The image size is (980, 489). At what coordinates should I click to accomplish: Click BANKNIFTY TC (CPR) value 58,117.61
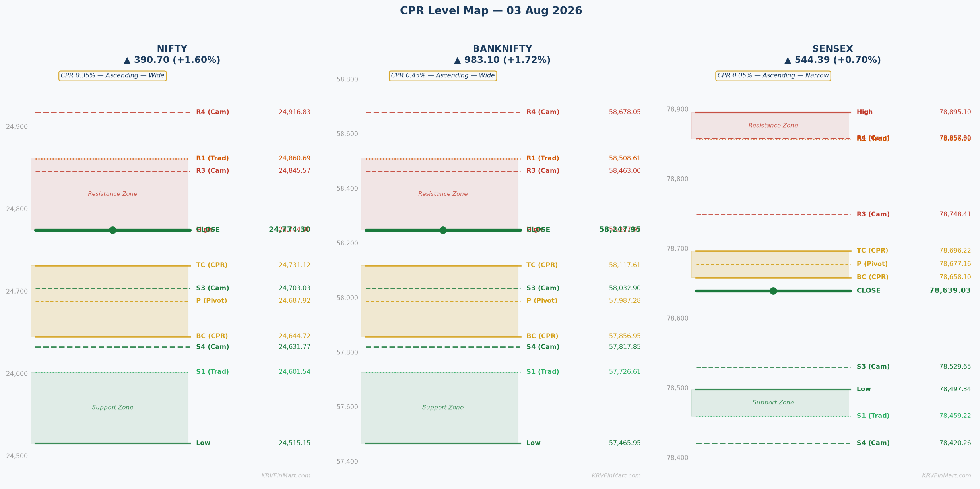[x=625, y=265]
